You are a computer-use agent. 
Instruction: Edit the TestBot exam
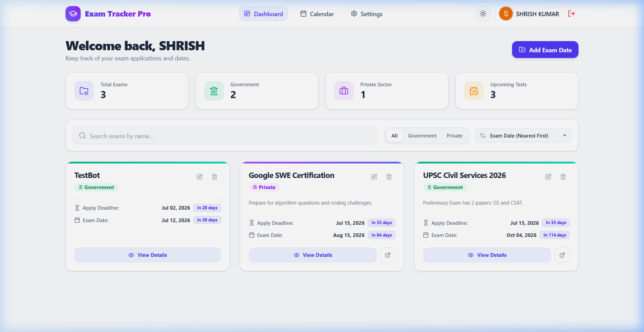200,177
